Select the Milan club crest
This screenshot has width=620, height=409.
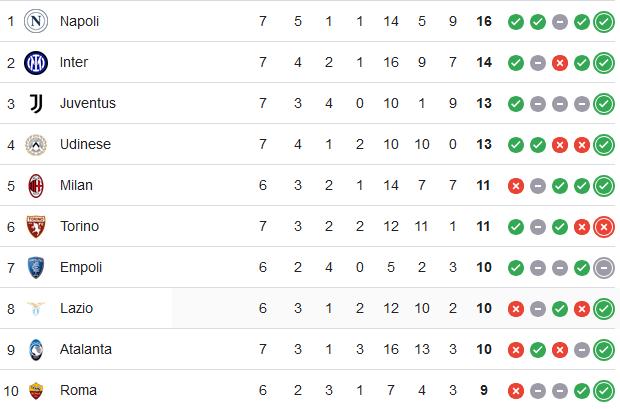pos(36,186)
